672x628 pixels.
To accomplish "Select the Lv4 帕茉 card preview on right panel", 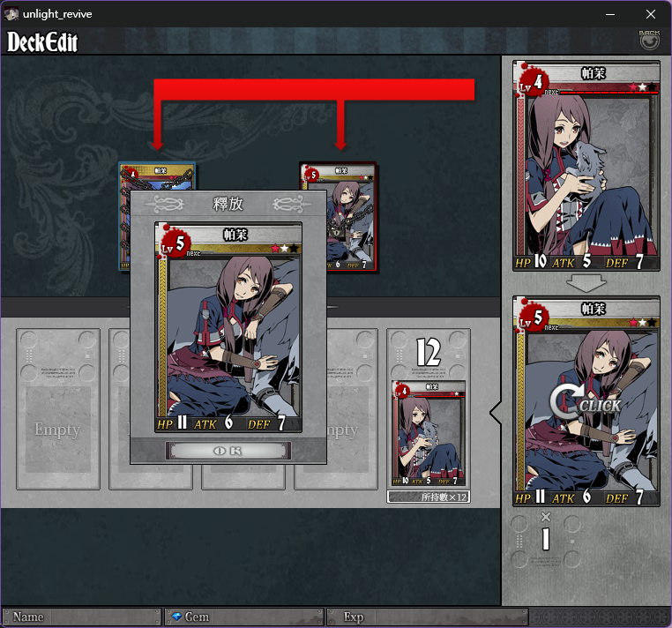I will point(586,166).
